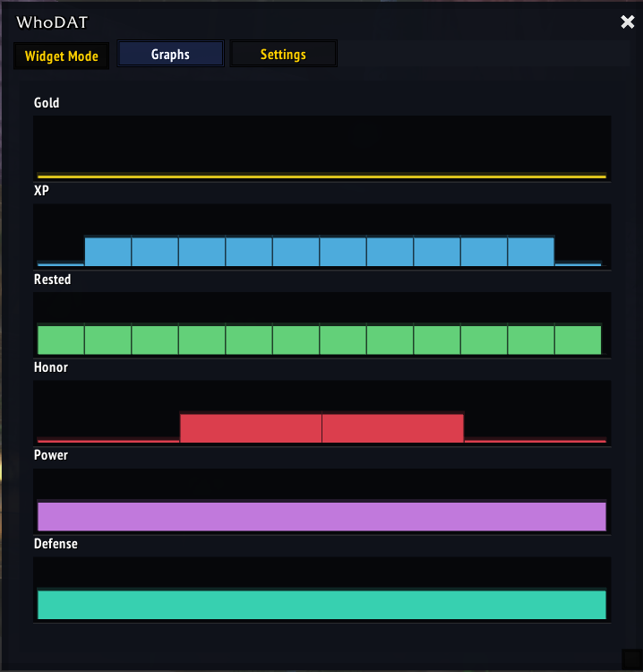
Task: Click the purple Power graph bar
Action: 321,517
